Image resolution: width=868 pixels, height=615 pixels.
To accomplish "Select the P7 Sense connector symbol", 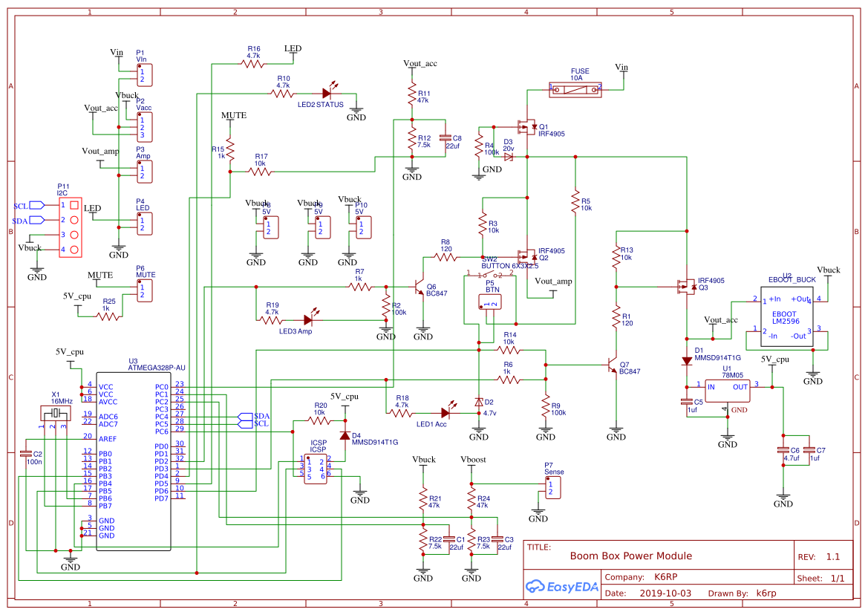I will tap(553, 488).
